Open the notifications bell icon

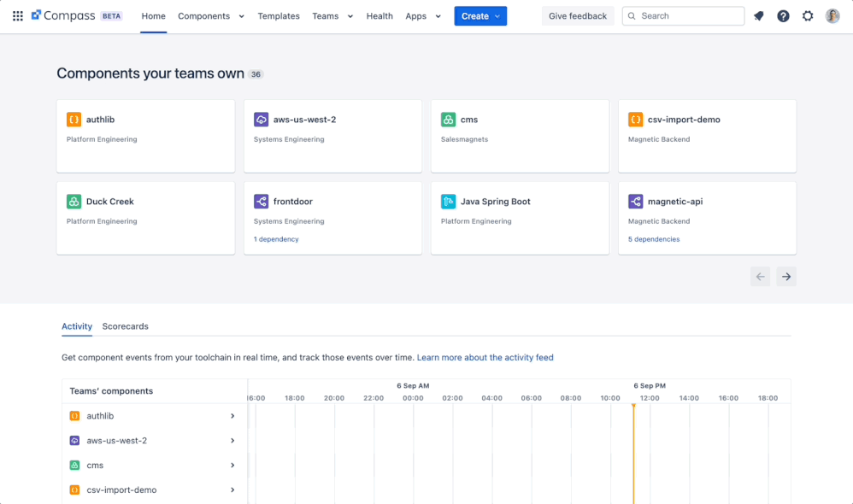point(758,15)
